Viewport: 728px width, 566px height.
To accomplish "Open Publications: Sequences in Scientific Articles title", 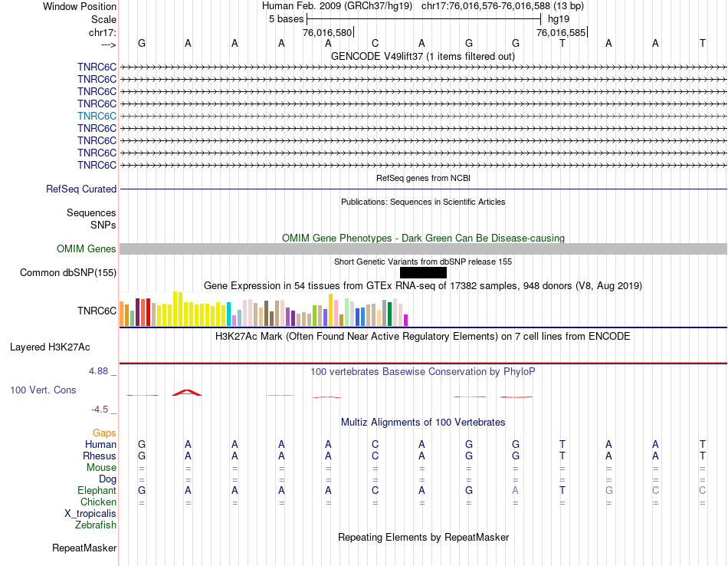I will [x=423, y=202].
